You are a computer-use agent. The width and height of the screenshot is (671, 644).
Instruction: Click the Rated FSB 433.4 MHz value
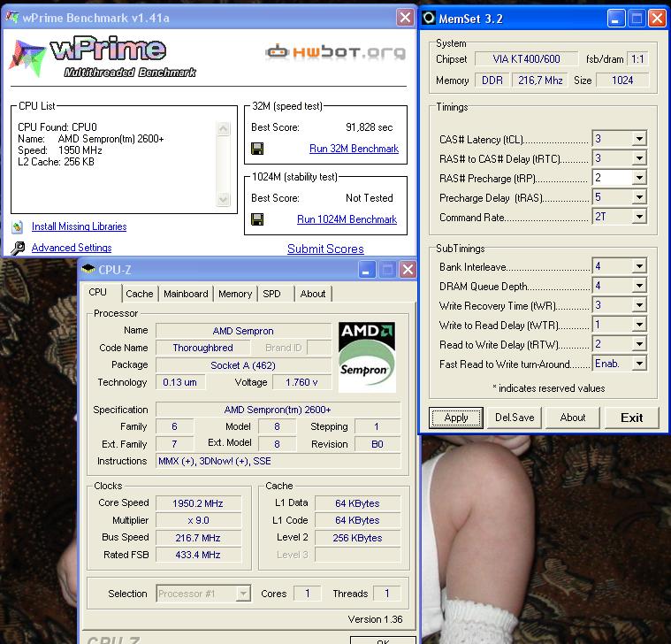[x=198, y=555]
